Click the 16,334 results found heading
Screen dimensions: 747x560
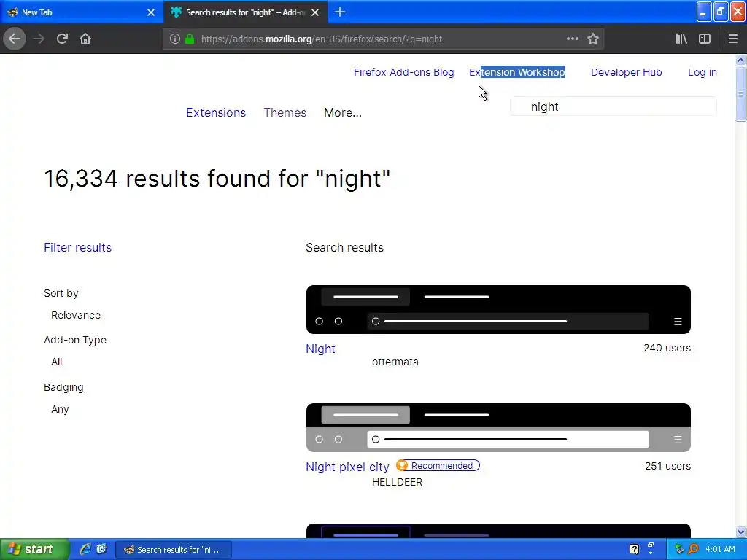click(x=217, y=179)
